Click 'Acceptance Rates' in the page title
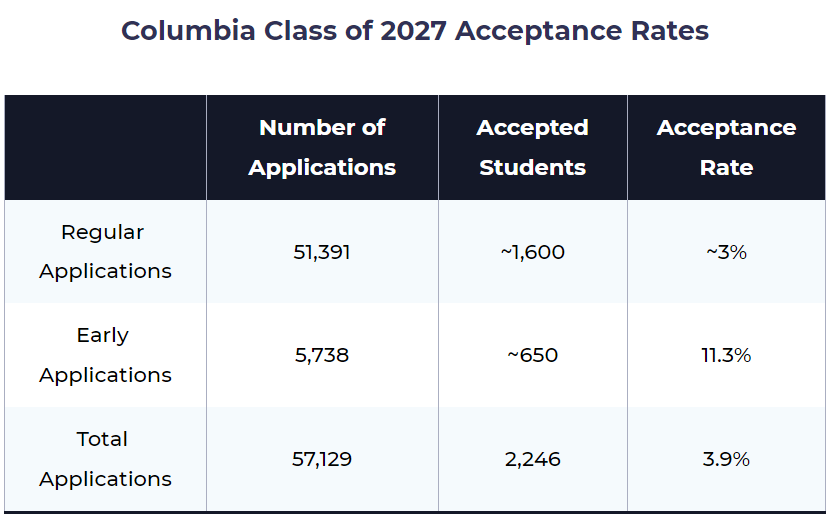This screenshot has height=519, width=830. point(582,31)
